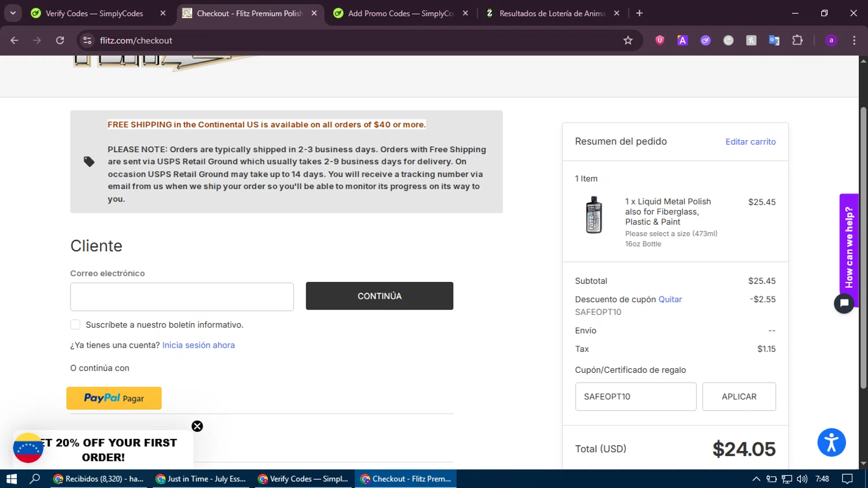Click the 7:48 taskbar clock
This screenshot has width=868, height=488.
822,479
